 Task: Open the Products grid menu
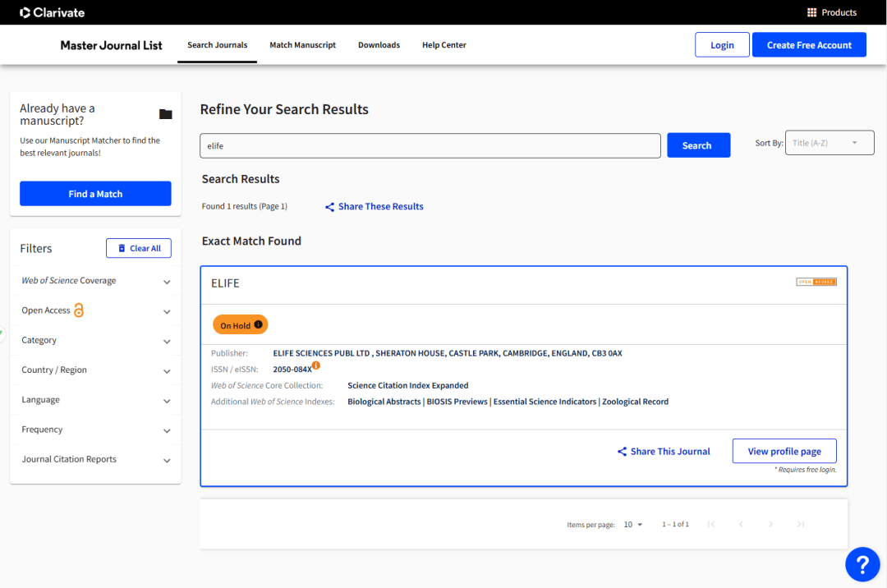(x=832, y=12)
